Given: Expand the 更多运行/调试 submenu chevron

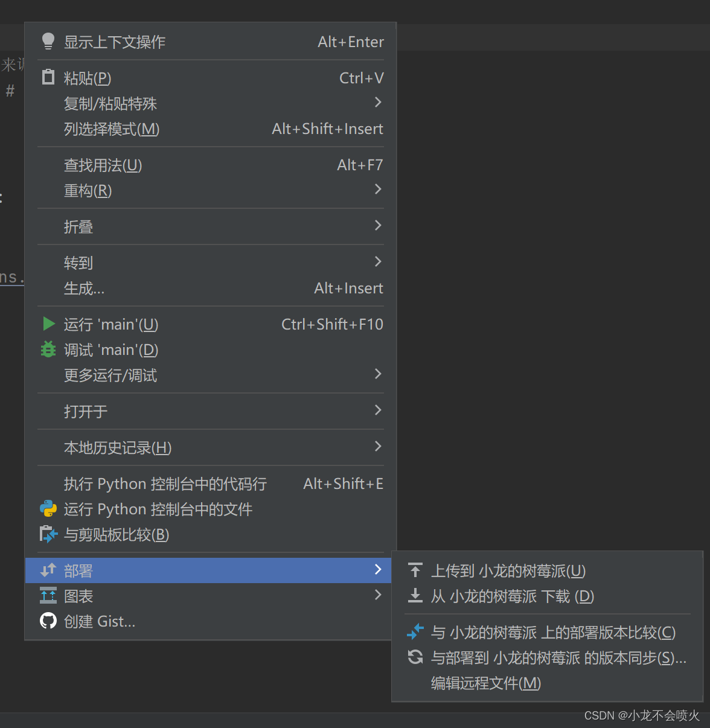Looking at the screenshot, I should (378, 374).
